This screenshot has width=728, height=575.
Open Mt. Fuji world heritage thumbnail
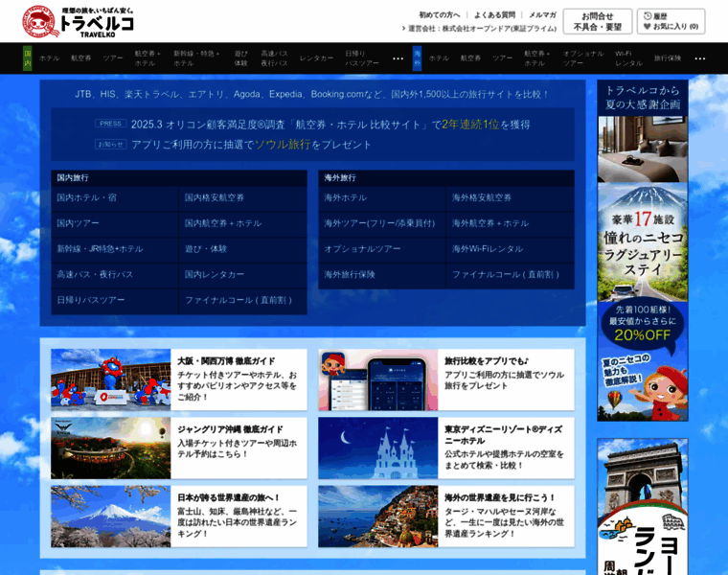coord(111,516)
